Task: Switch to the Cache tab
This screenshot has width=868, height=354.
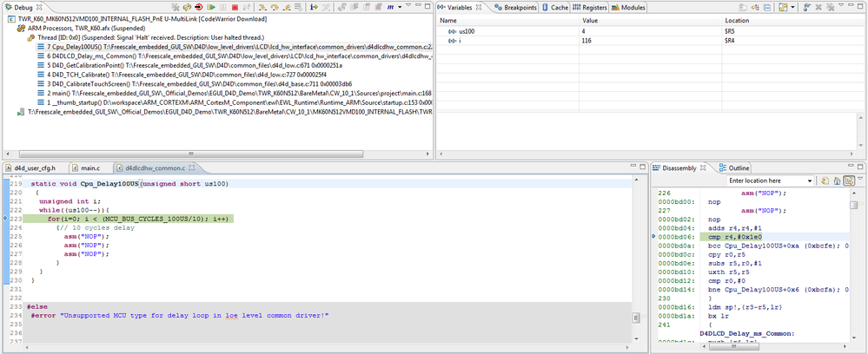Action: (x=555, y=8)
